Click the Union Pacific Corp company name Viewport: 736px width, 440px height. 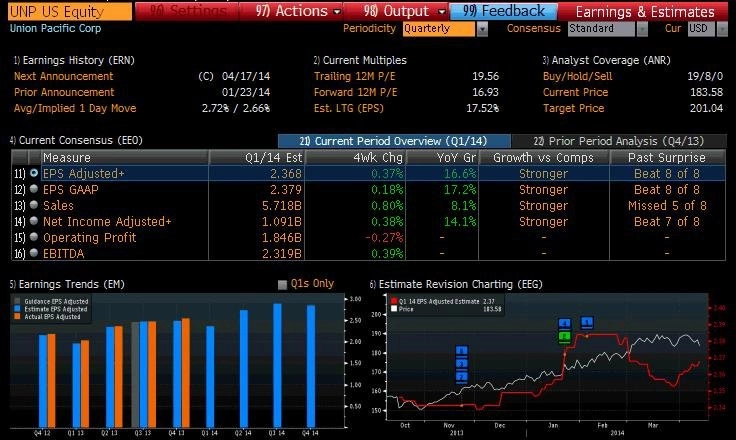click(x=55, y=28)
